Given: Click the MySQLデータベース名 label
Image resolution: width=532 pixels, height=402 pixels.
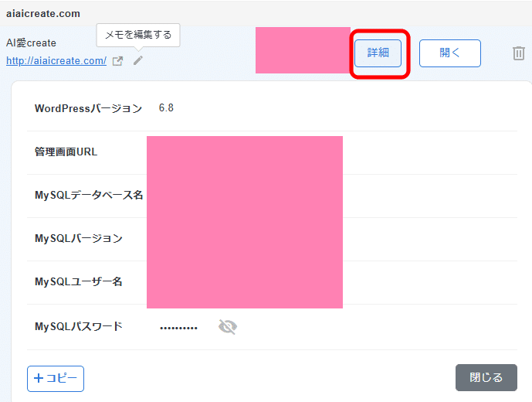Looking at the screenshot, I should tap(89, 195).
